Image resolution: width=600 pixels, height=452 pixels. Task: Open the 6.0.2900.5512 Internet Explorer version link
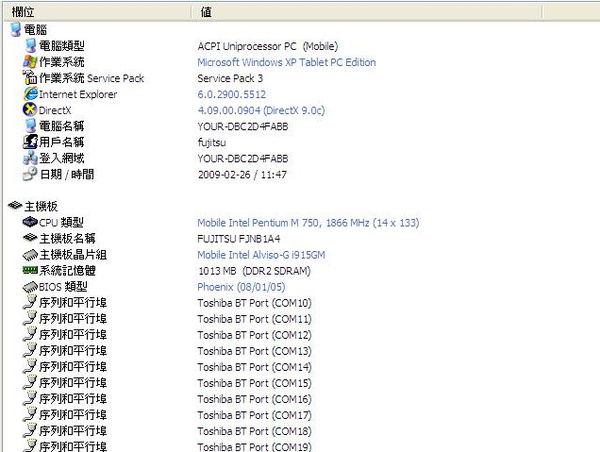232,95
